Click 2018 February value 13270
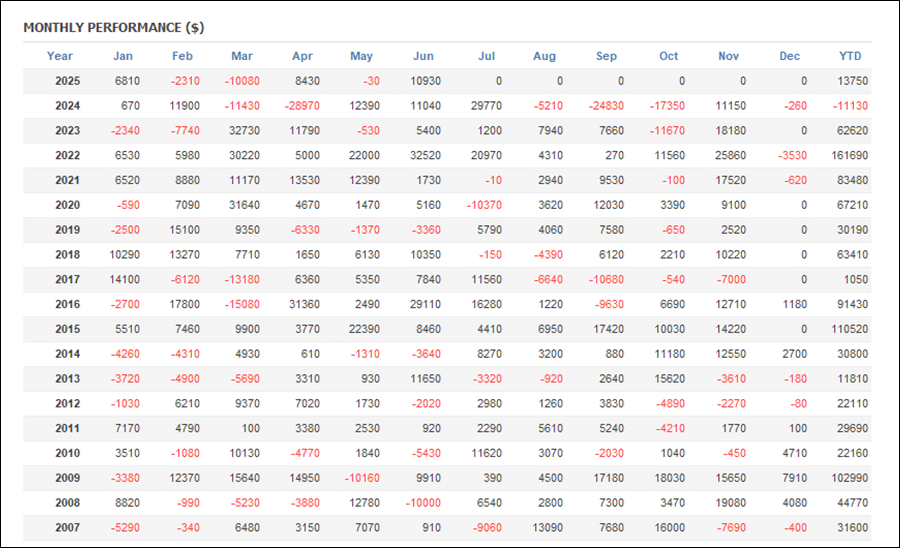Screen dimensions: 900x548 click(185, 255)
